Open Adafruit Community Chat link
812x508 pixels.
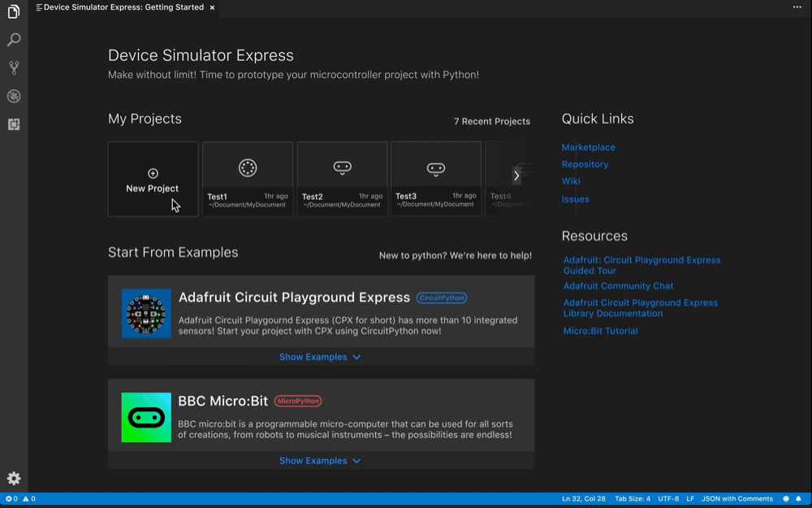pos(618,286)
